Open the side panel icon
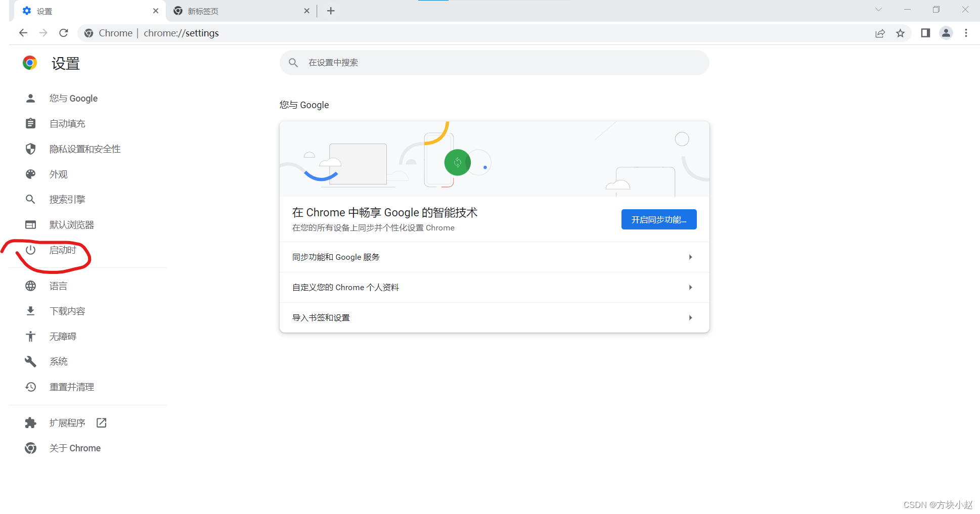 pos(925,33)
